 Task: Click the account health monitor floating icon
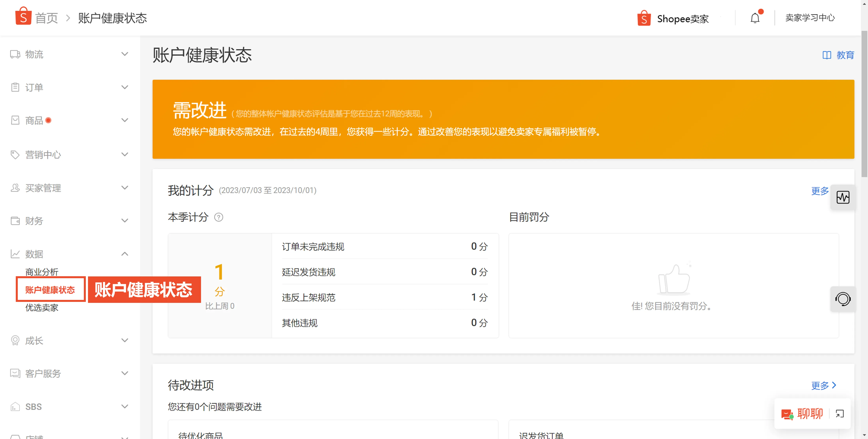point(843,198)
